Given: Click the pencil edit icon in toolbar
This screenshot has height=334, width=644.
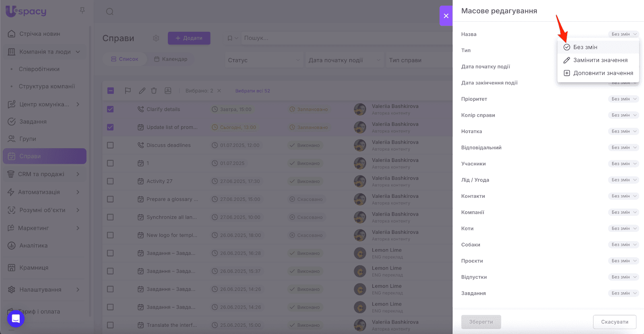Looking at the screenshot, I should (142, 91).
